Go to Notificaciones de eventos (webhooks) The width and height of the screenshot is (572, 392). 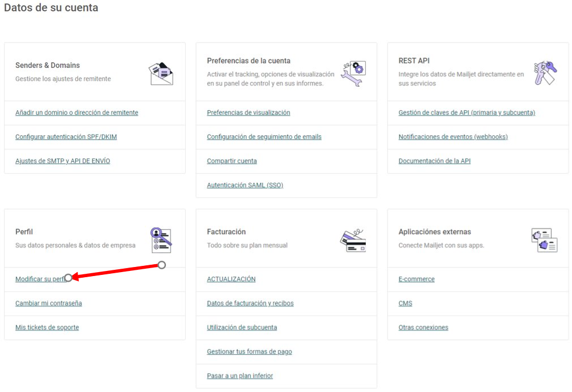click(x=453, y=137)
